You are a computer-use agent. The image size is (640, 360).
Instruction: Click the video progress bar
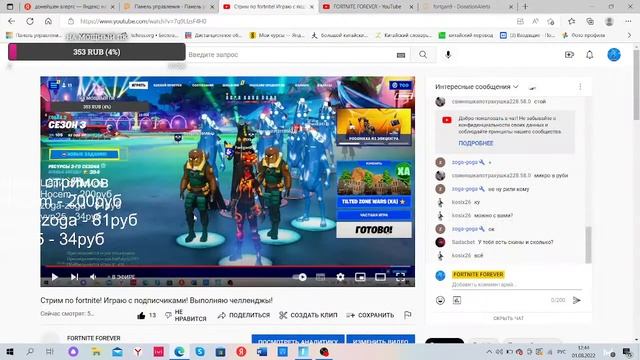pyautogui.click(x=227, y=267)
